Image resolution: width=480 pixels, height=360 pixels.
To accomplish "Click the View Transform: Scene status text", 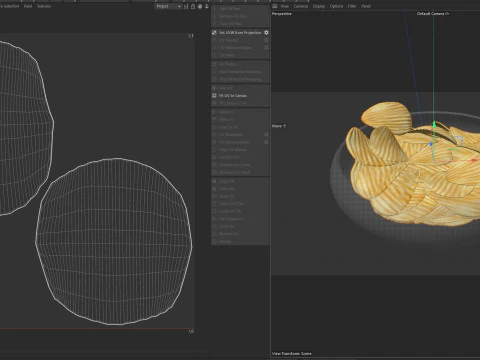I will pyautogui.click(x=292, y=353).
